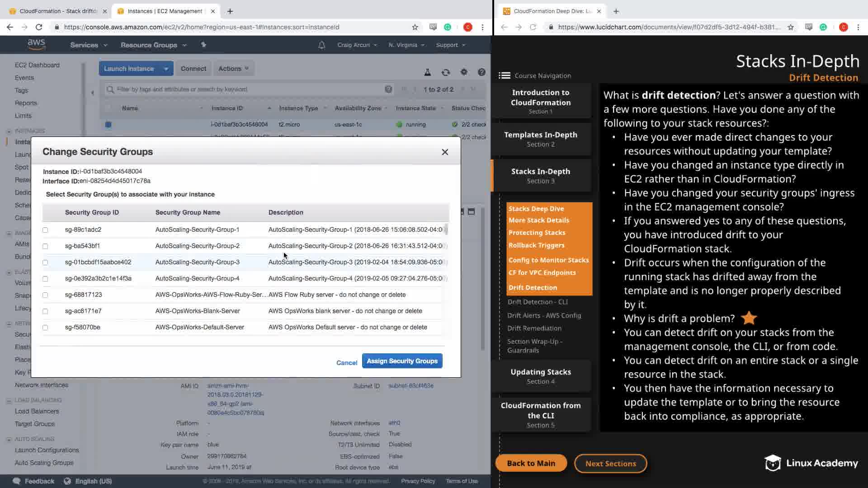Click the EC2 help question mark icon

click(x=481, y=72)
